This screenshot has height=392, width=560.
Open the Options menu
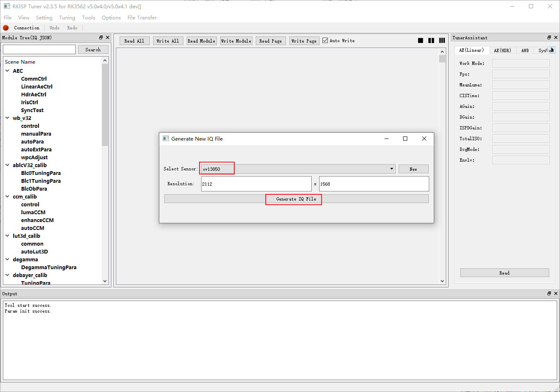point(111,18)
